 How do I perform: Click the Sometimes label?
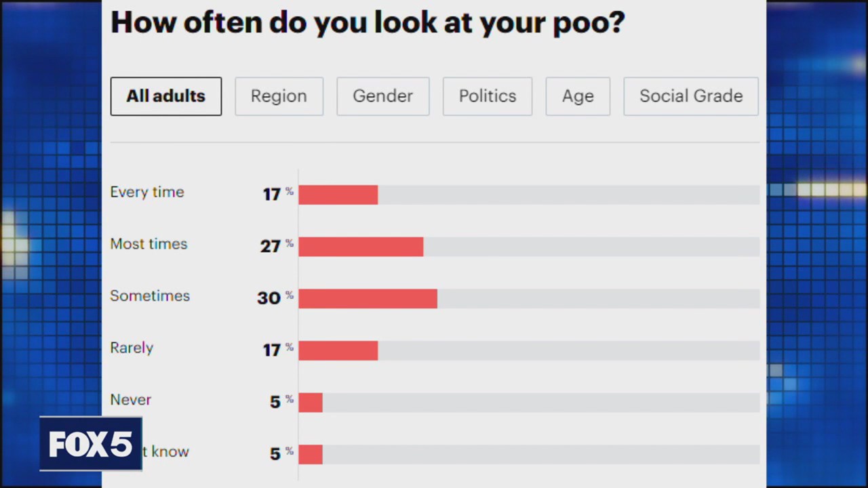point(150,296)
